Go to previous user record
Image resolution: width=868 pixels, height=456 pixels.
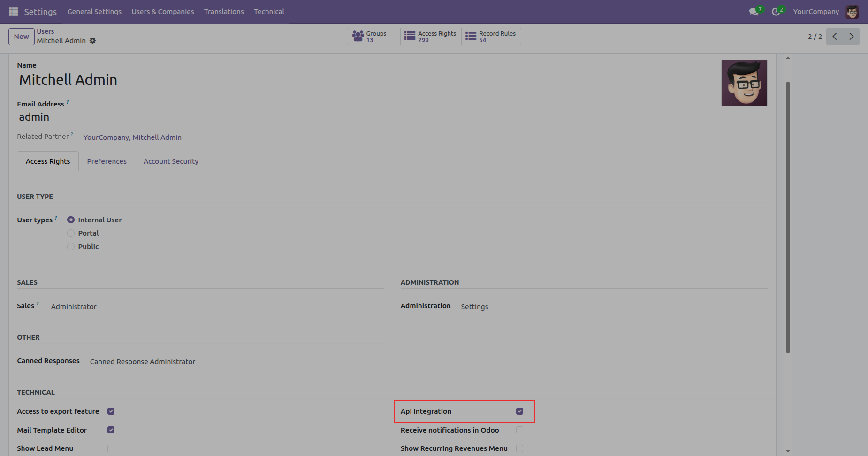pyautogui.click(x=835, y=37)
